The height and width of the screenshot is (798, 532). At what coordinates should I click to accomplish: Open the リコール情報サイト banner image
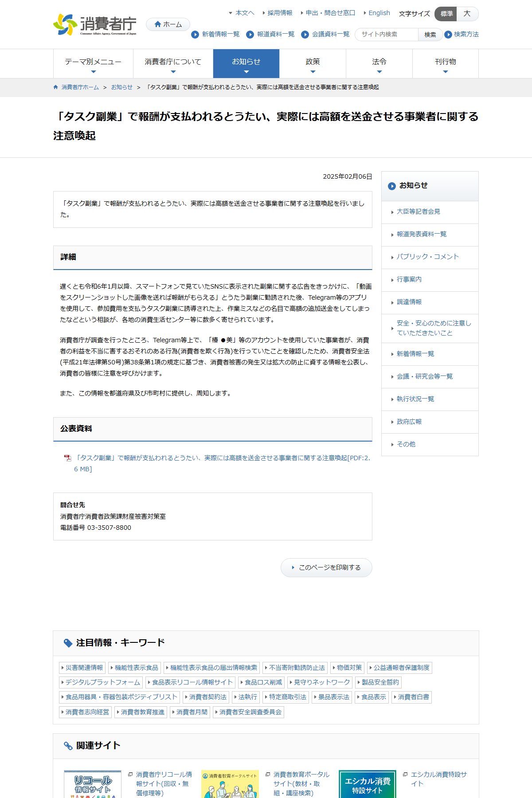pyautogui.click(x=93, y=784)
